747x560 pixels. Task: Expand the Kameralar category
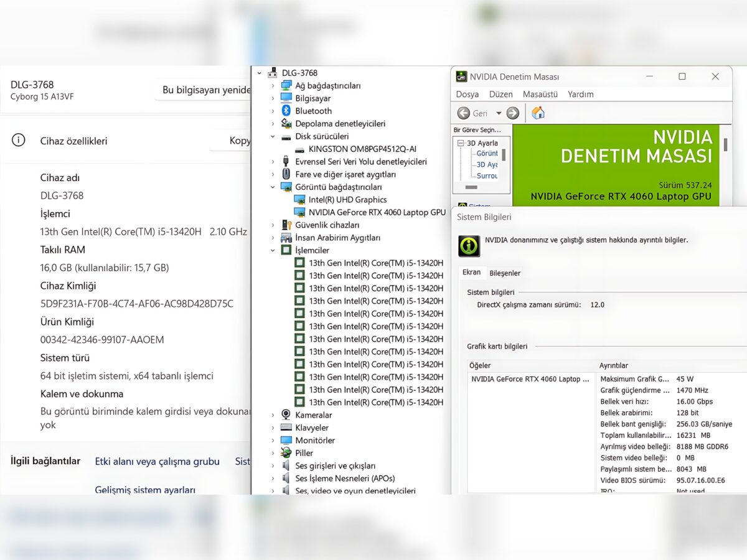(x=273, y=415)
